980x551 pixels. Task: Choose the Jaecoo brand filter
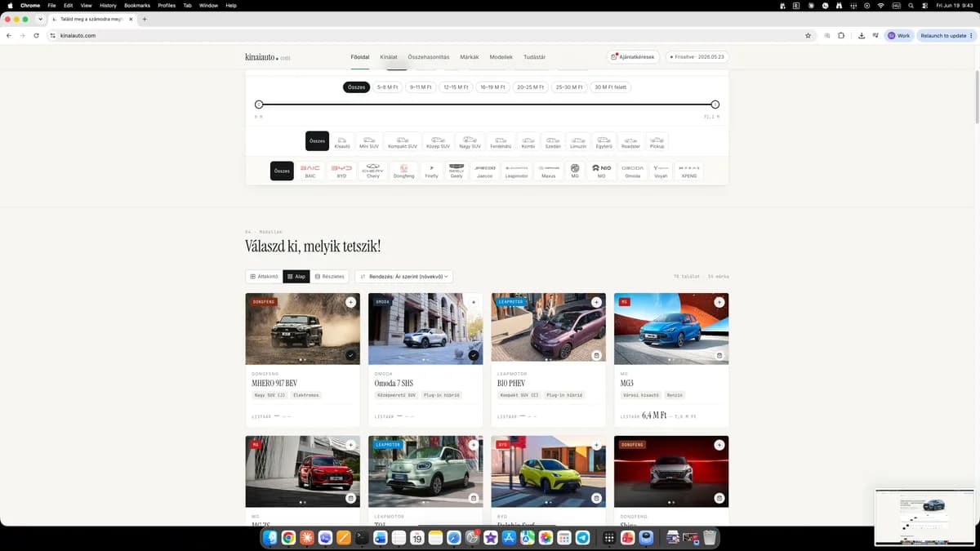(485, 171)
